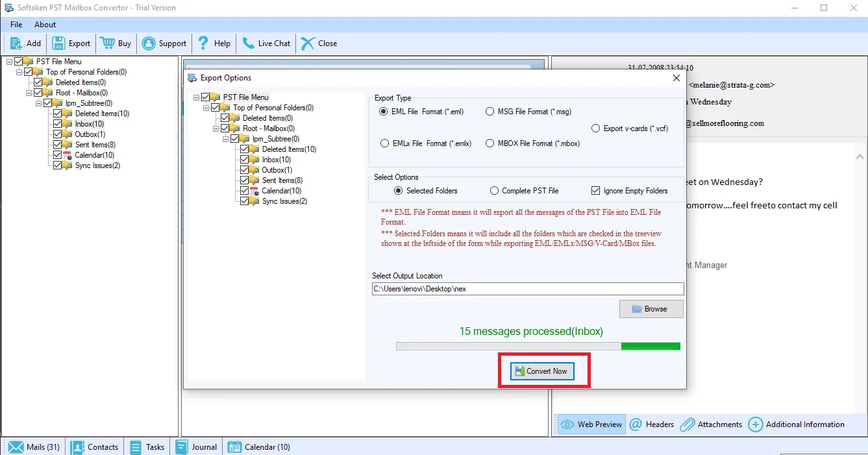
Task: Uncheck Sync Issues(2) in Export Options tree
Action: point(245,201)
